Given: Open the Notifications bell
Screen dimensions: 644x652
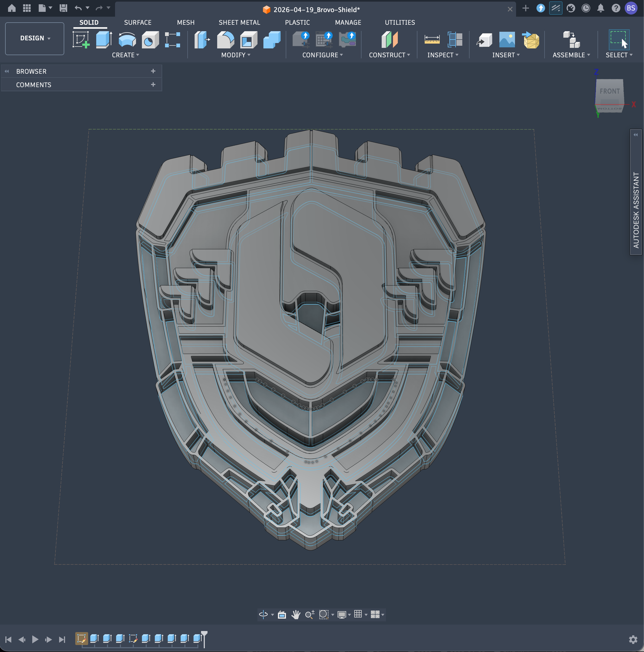Looking at the screenshot, I should coord(600,8).
